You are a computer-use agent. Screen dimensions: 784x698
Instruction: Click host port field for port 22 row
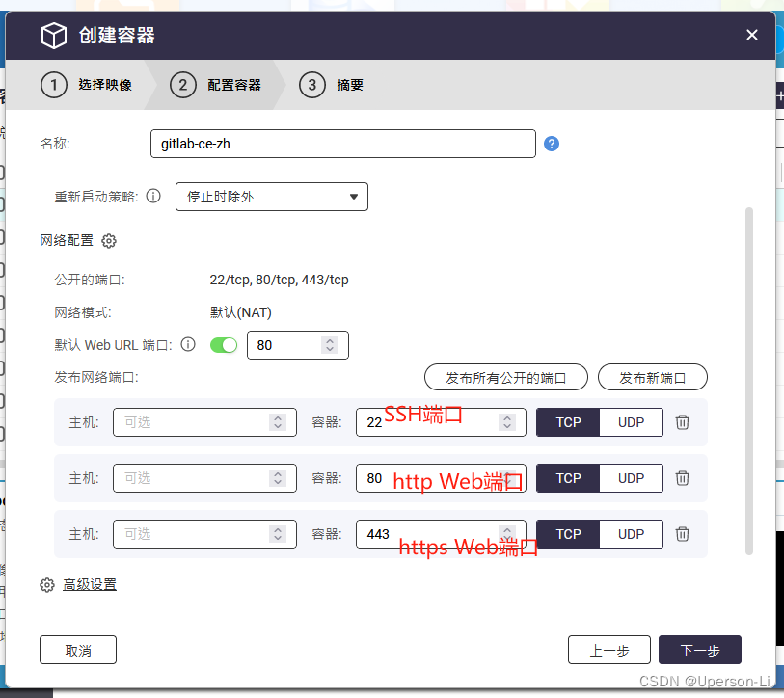[x=204, y=422]
